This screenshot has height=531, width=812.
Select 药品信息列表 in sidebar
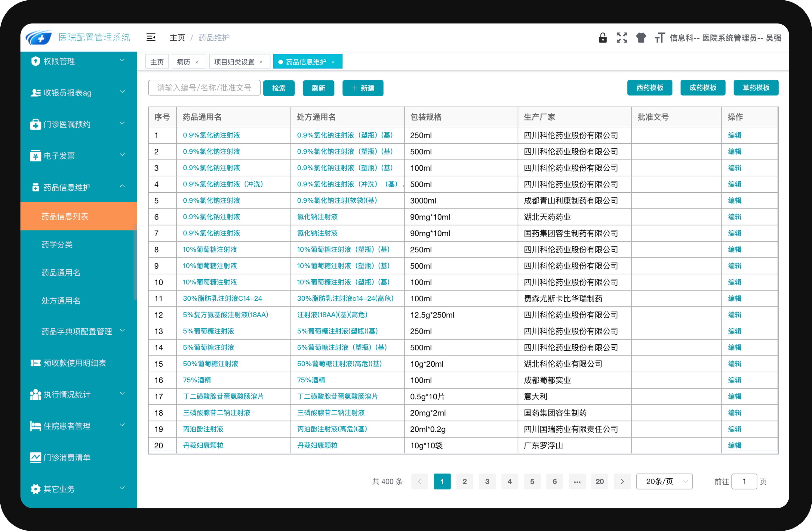[78, 216]
